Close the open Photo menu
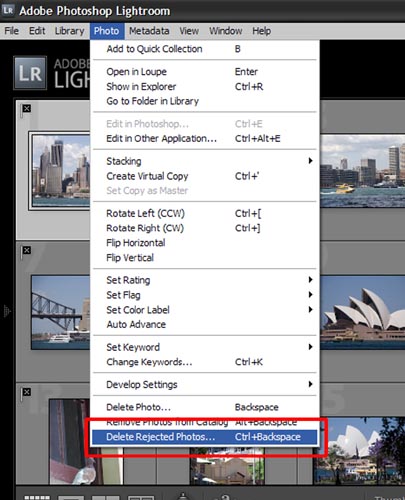This screenshot has width=405, height=500. [107, 31]
